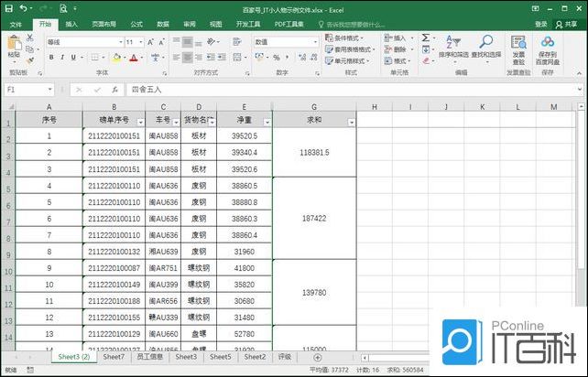
Task: Expand the Name Box dropdown arrow
Action: 49,90
